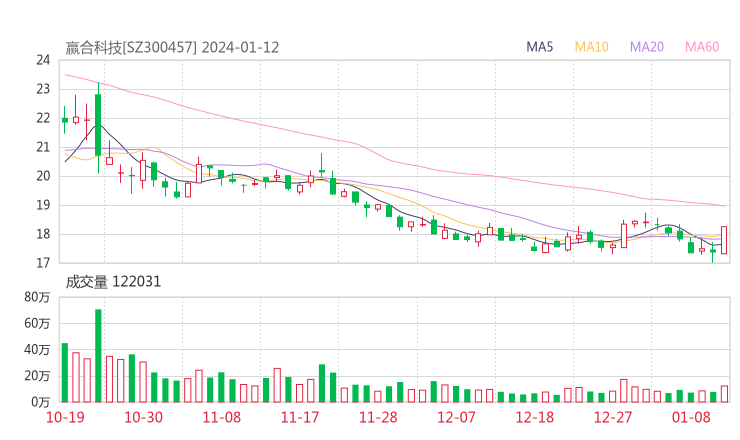Click the rightmost red candlestick
740x440 pixels.
[724, 240]
